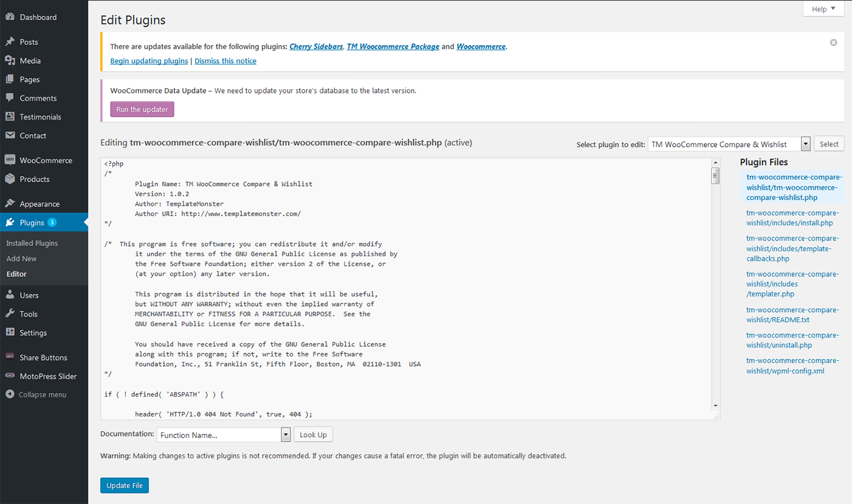
Task: Open Media via its sidebar icon
Action: (x=10, y=61)
